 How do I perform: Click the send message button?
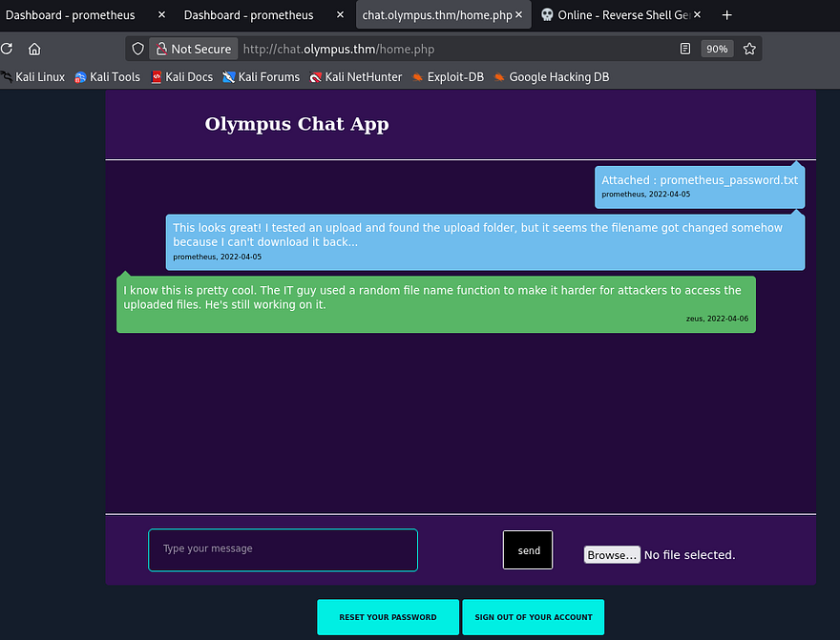point(528,550)
